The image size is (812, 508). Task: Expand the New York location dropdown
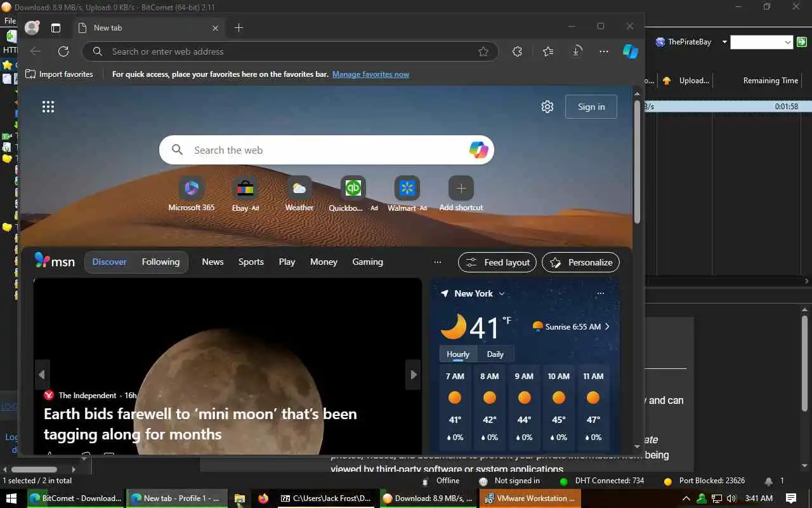pyautogui.click(x=502, y=293)
